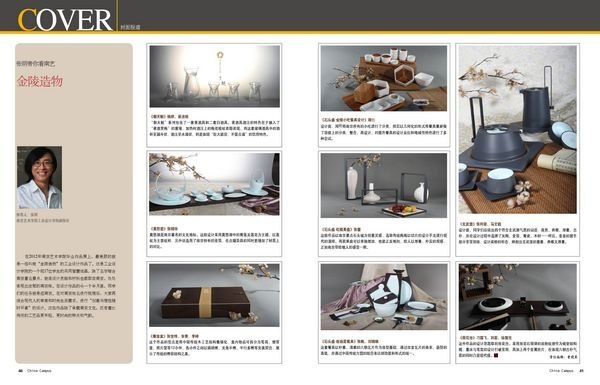The height and width of the screenshot is (385, 600).
Task: Click the caption under the inkstone desk set
Action: pos(518,347)
